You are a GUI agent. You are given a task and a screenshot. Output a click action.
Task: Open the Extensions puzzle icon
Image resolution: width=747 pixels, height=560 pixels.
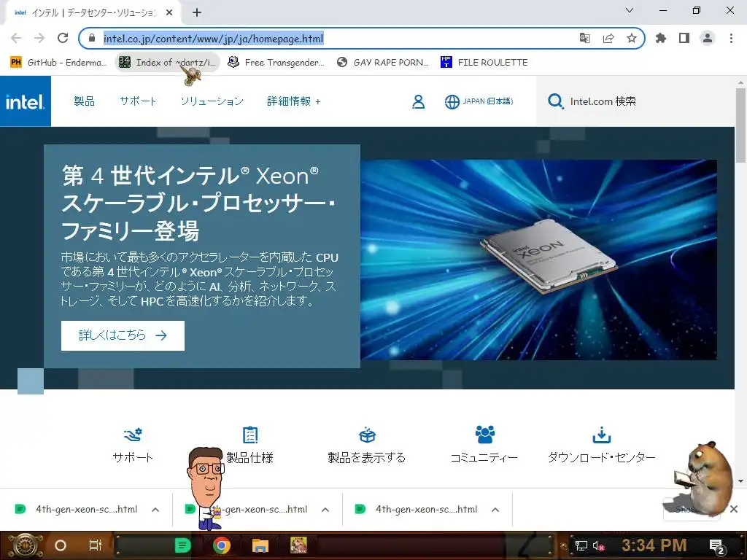point(661,38)
